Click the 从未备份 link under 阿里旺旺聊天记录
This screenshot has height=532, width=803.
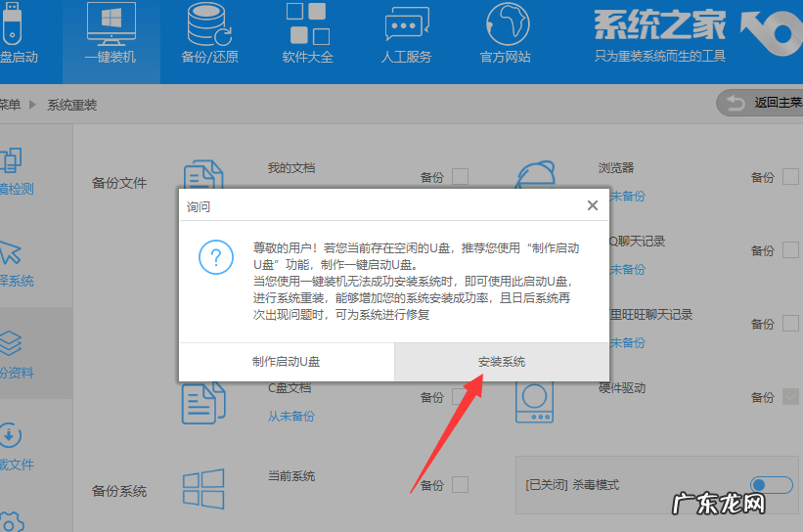[627, 342]
